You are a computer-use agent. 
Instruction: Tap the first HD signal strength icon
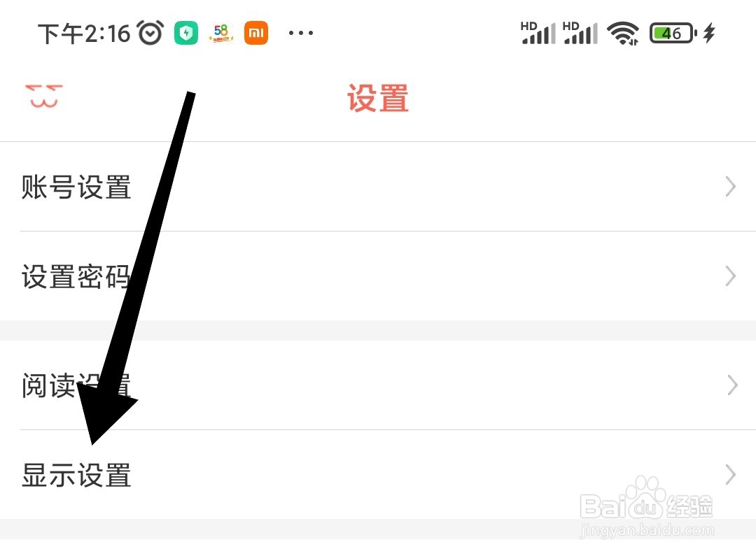click(538, 33)
